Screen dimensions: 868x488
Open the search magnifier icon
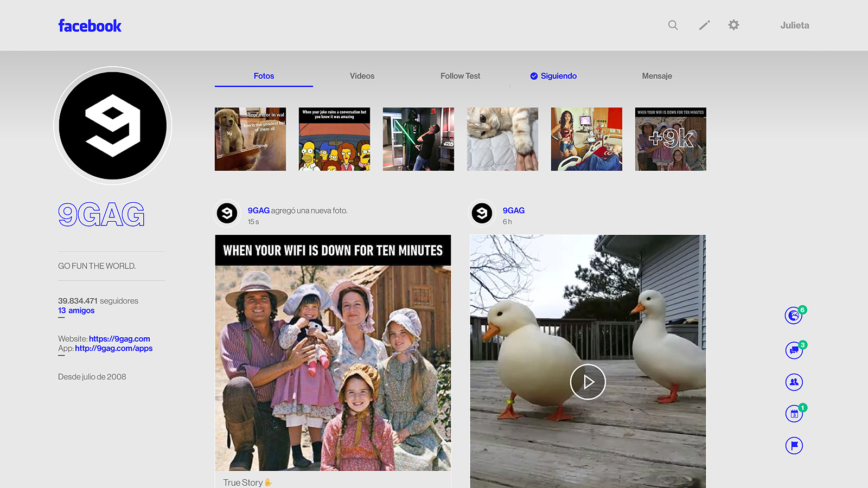click(673, 25)
